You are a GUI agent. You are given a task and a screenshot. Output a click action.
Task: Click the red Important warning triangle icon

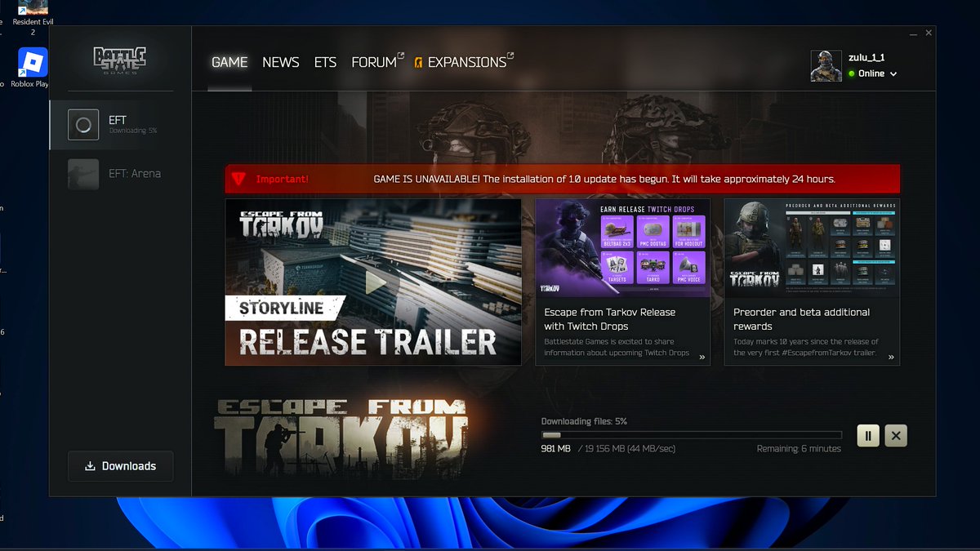coord(238,179)
